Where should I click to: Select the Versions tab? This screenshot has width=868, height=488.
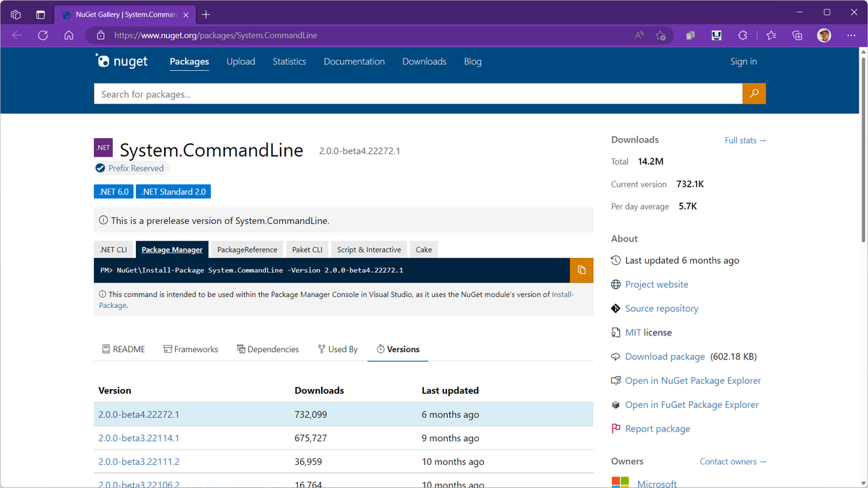[398, 349]
